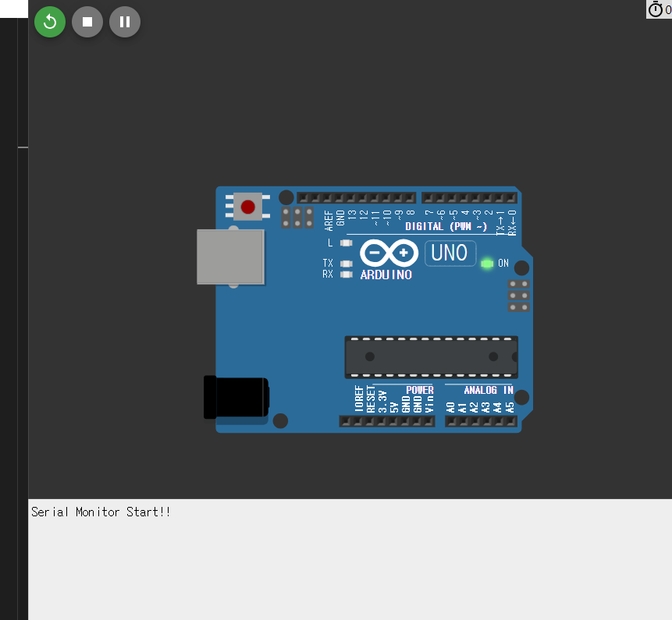Click the 'DIGITAL (PWM ~)' label
This screenshot has width=672, height=620.
point(446,226)
